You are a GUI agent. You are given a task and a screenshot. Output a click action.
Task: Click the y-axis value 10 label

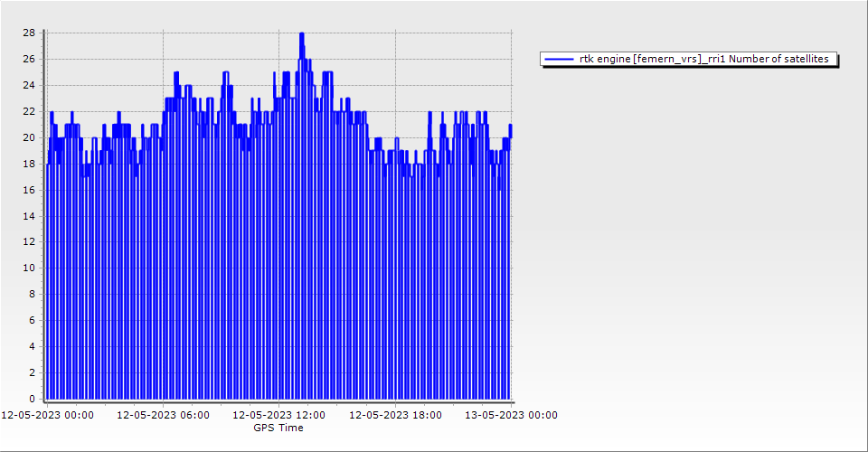pyautogui.click(x=29, y=268)
